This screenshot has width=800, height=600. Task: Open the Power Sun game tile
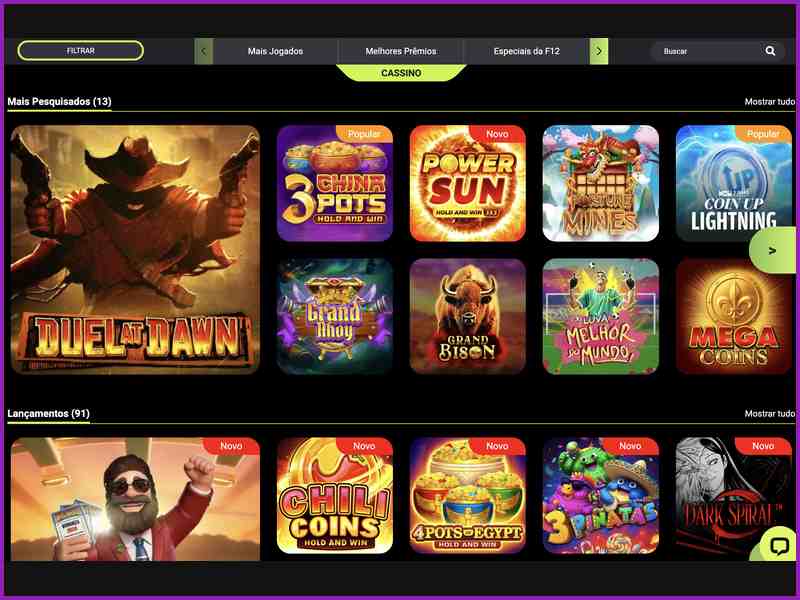(467, 183)
